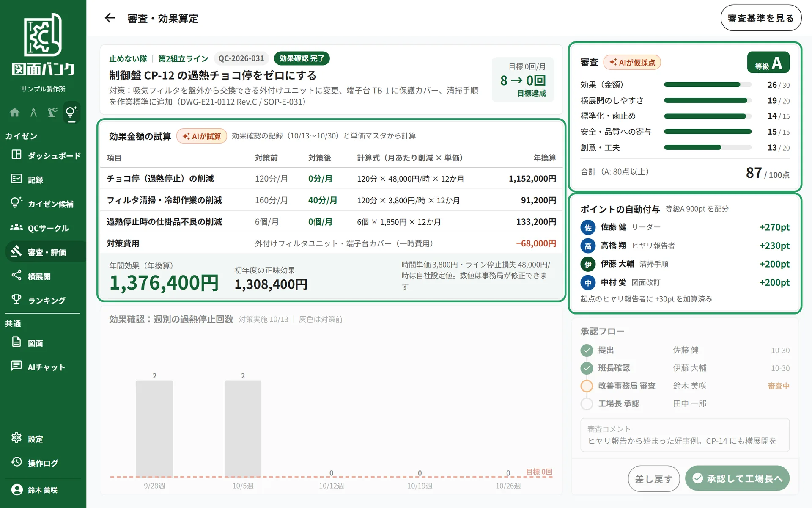Click the 図面 document icon
Screen dimensions: 812x508
pos(16,342)
